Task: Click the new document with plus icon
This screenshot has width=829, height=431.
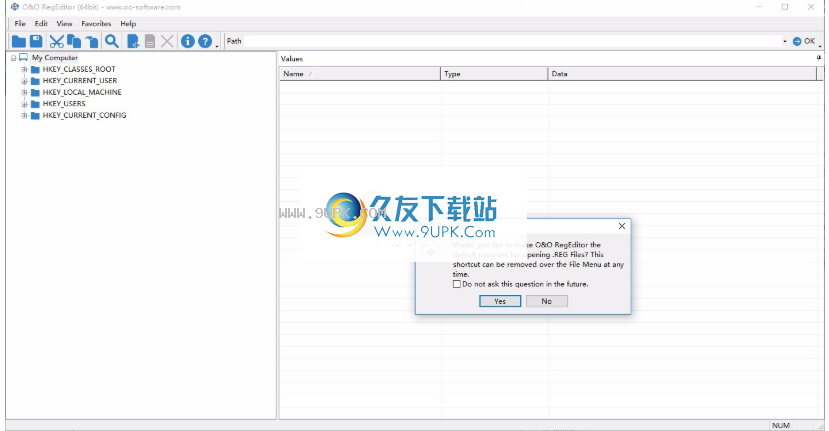Action: 133,41
